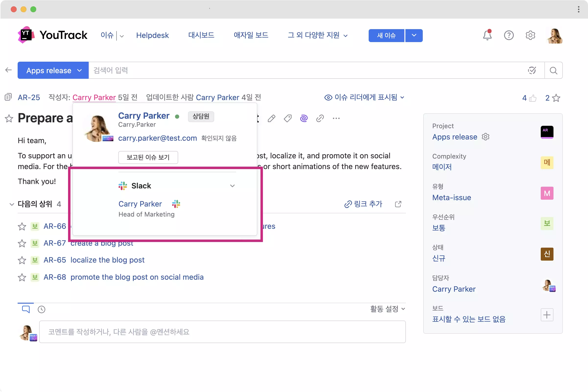The height and width of the screenshot is (392, 588).
Task: Open the help question mark menu
Action: [x=508, y=35]
